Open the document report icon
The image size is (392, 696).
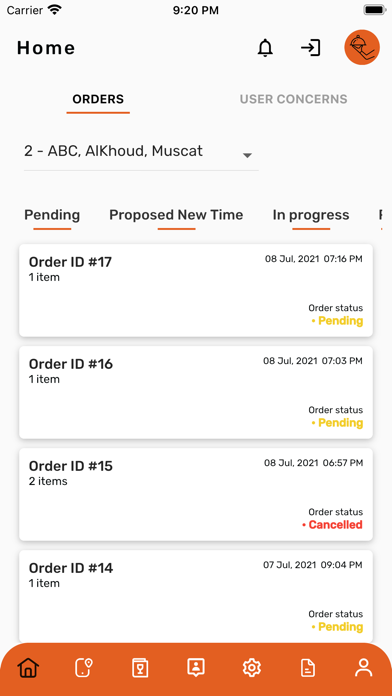[x=308, y=668]
